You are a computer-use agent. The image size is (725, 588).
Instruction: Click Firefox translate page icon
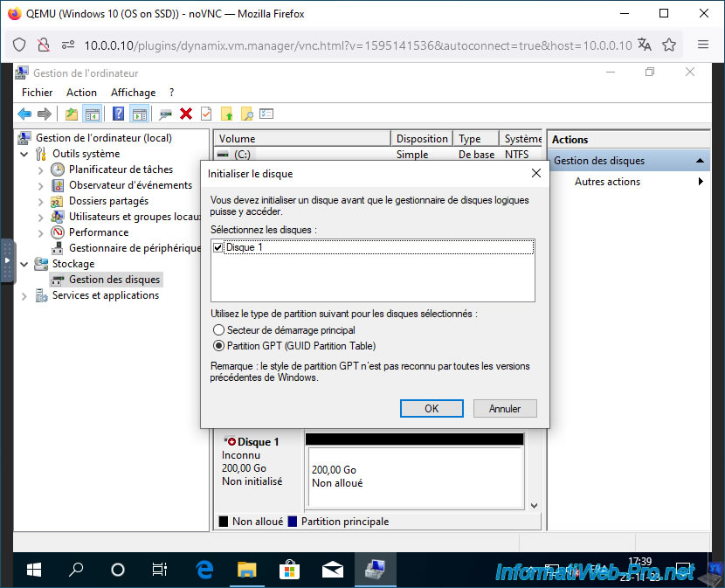(644, 45)
